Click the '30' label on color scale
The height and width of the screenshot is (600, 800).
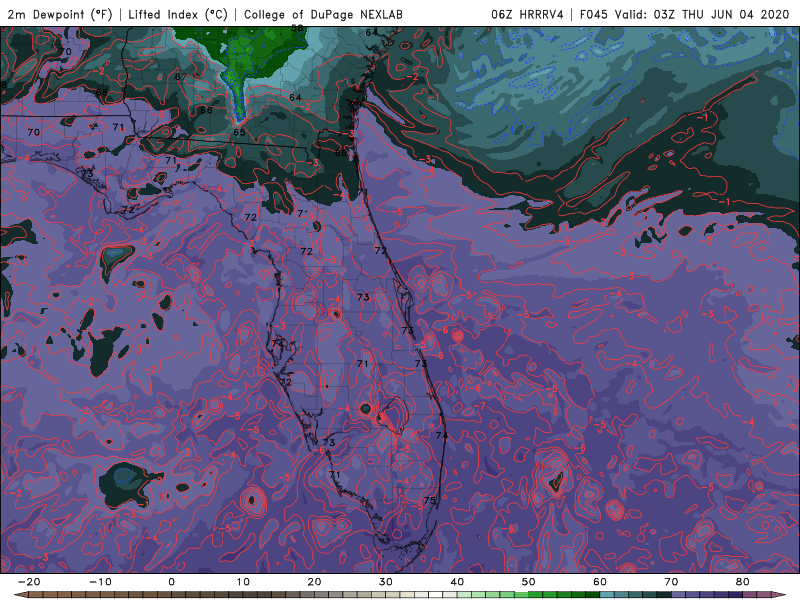[386, 582]
